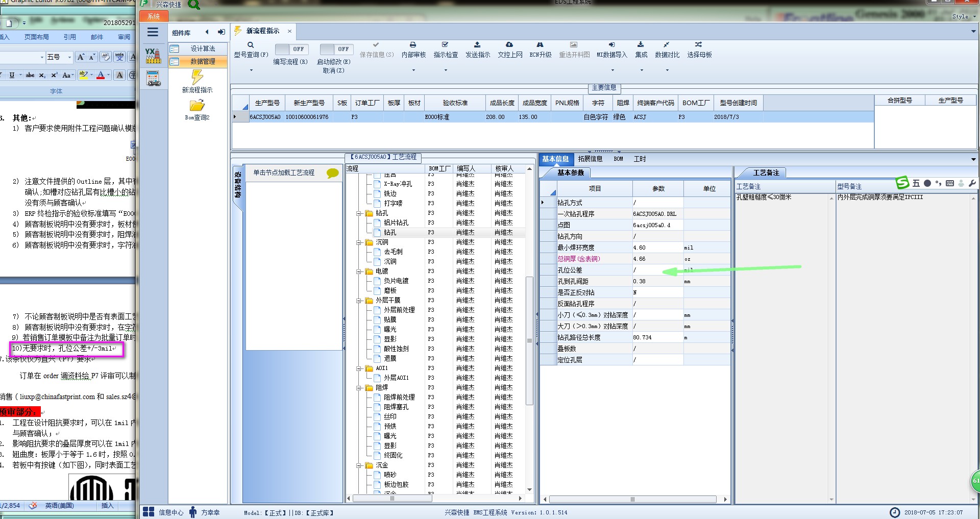The image size is (980, 519).
Task: Open 信息中心 in the status bar
Action: (163, 512)
